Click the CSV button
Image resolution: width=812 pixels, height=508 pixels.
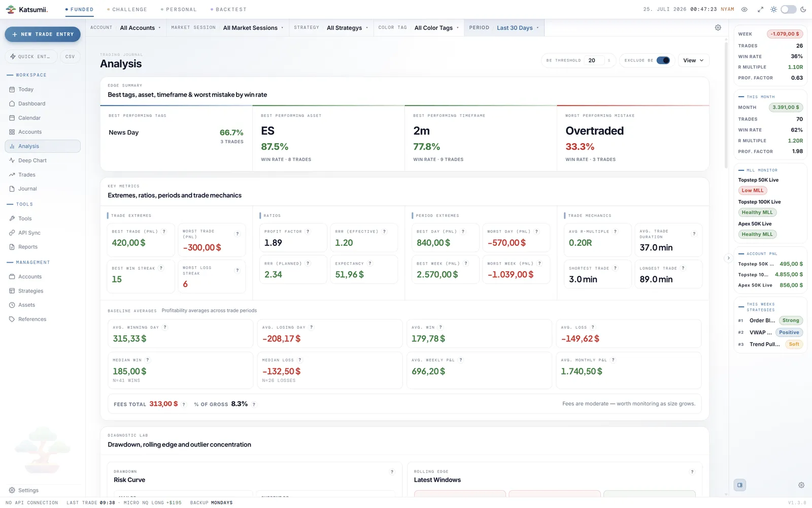coord(70,57)
